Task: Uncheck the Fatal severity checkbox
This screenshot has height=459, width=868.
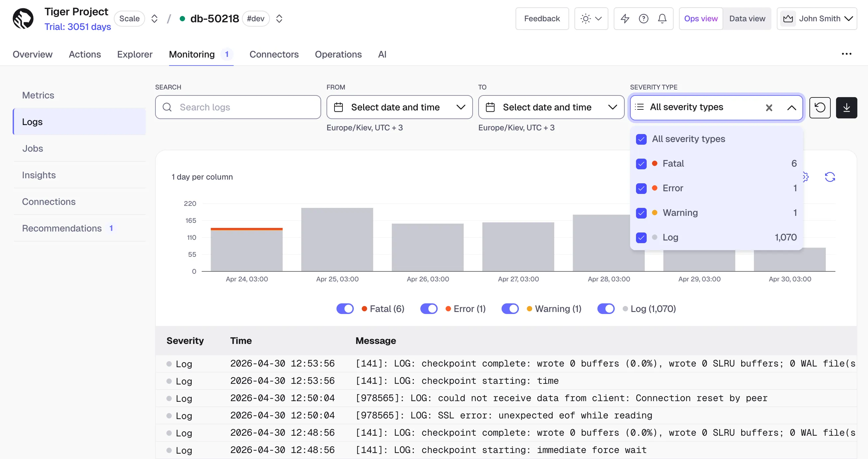Action: [641, 164]
